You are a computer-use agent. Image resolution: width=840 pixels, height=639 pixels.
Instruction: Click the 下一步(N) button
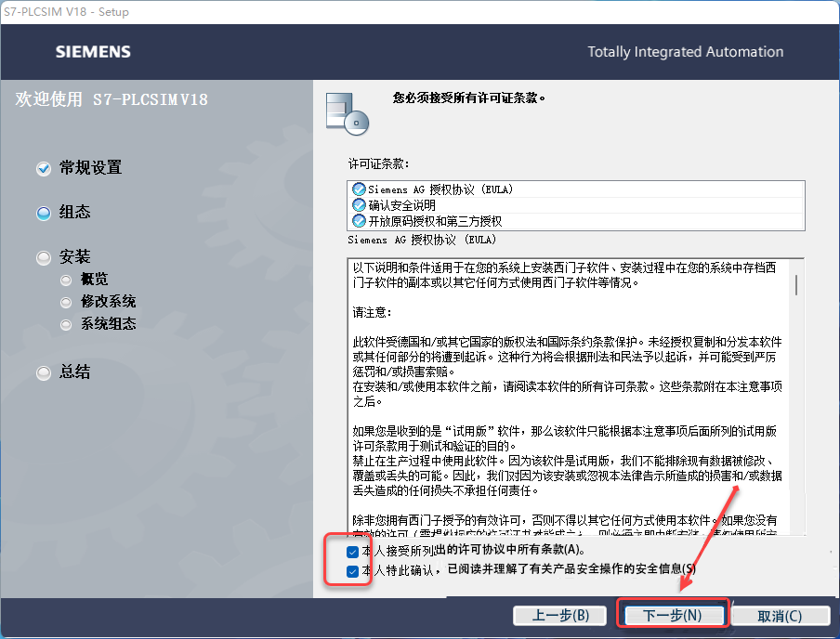(673, 615)
